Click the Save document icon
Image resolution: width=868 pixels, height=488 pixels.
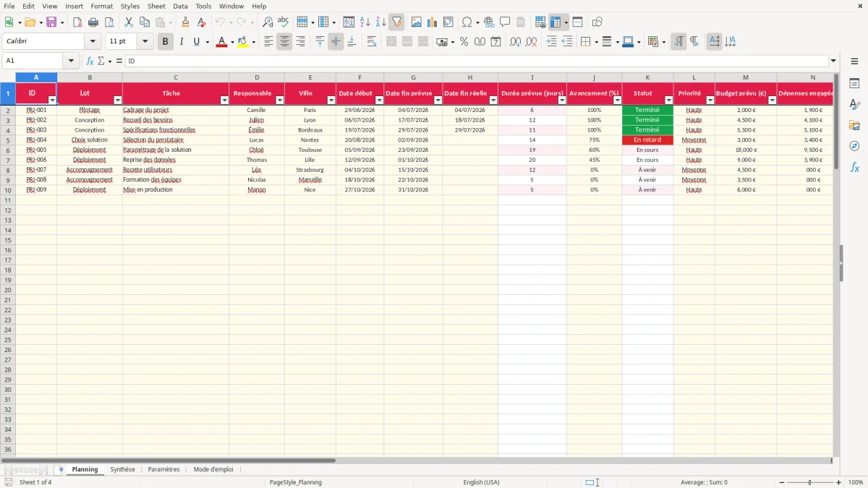pos(51,22)
